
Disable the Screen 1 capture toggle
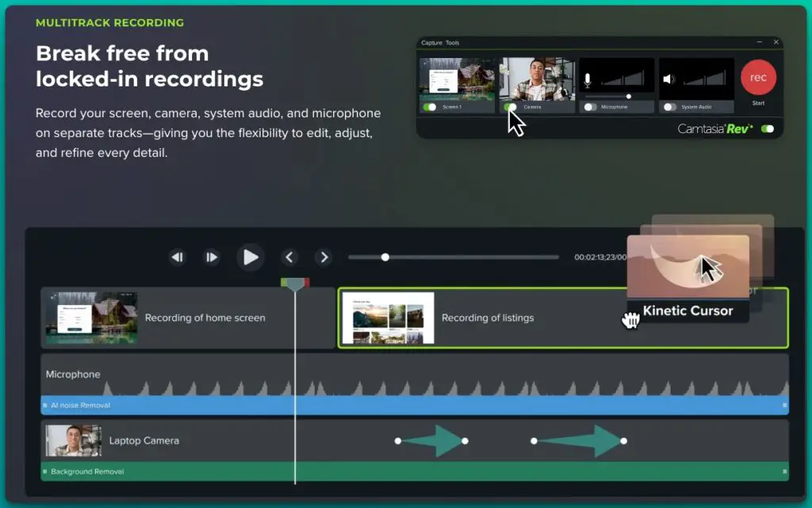click(x=430, y=106)
